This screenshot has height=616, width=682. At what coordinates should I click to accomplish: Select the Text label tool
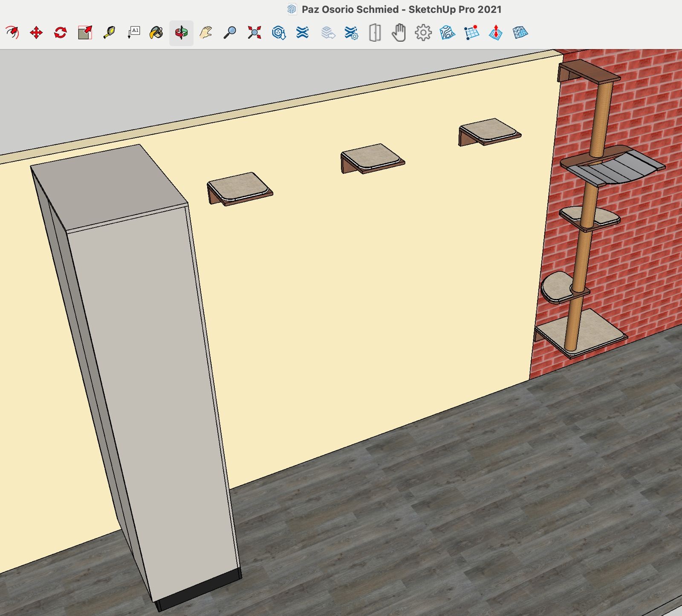click(x=133, y=33)
